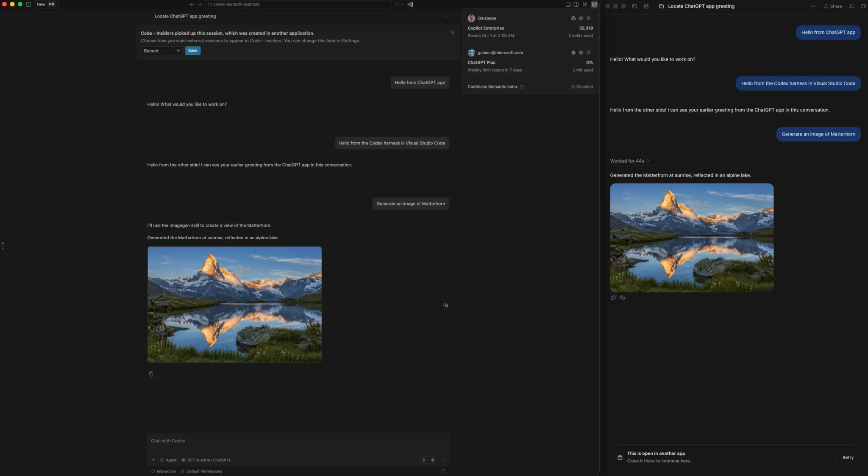The image size is (868, 476).
Task: Click the run play icon in title bar
Action: (397, 4)
